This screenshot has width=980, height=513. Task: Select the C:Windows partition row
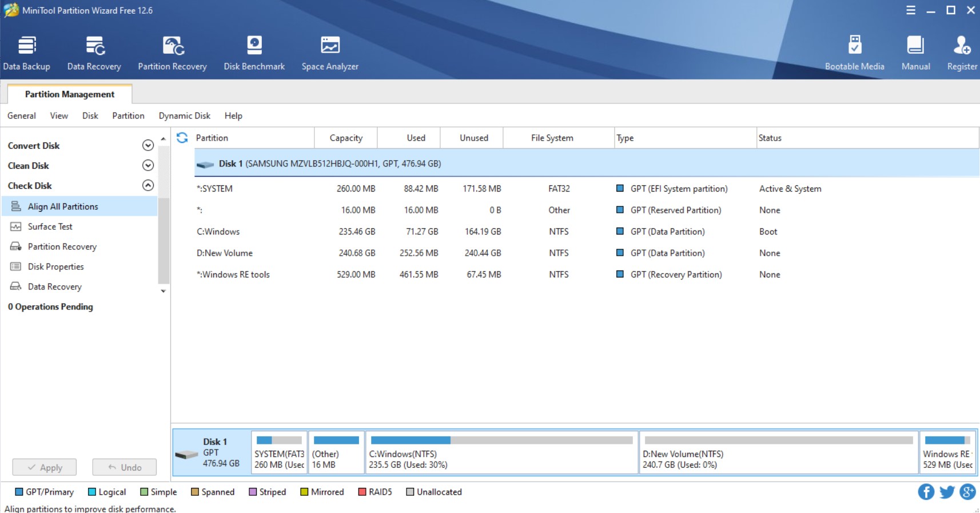587,232
